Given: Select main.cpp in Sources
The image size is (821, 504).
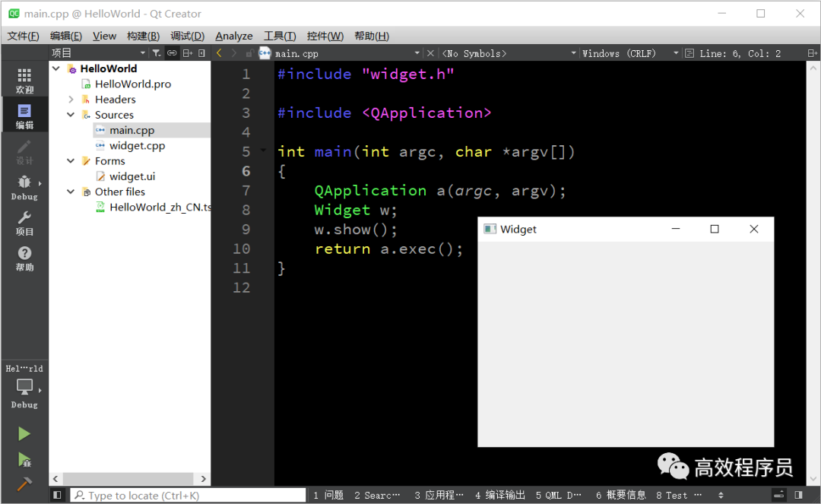Looking at the screenshot, I should (132, 130).
